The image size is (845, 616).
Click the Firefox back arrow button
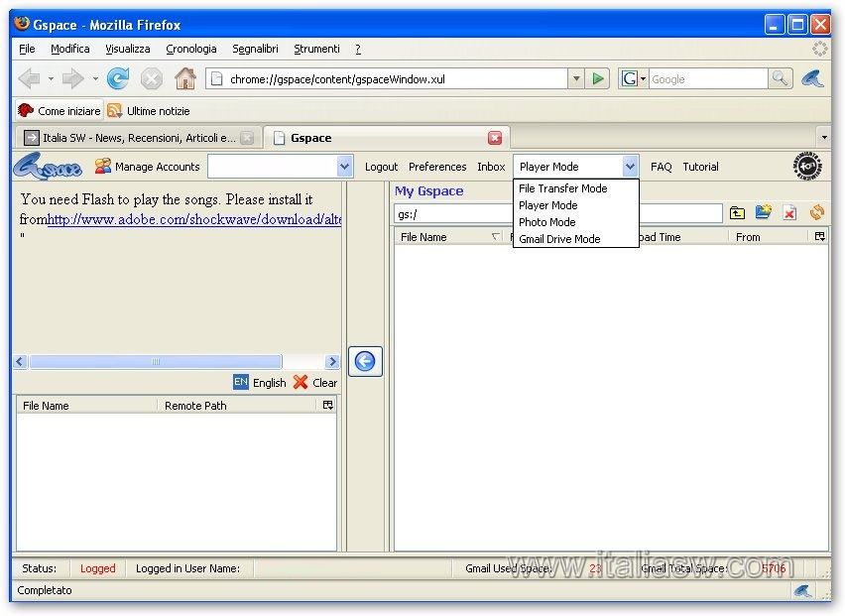coord(30,79)
